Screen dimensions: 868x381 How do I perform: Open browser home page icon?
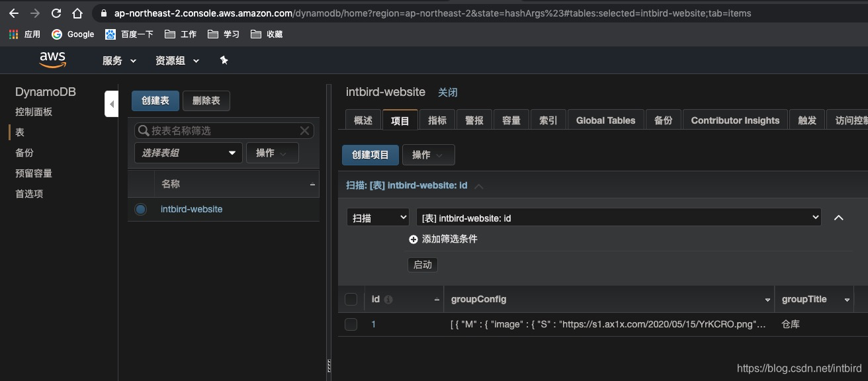[77, 13]
